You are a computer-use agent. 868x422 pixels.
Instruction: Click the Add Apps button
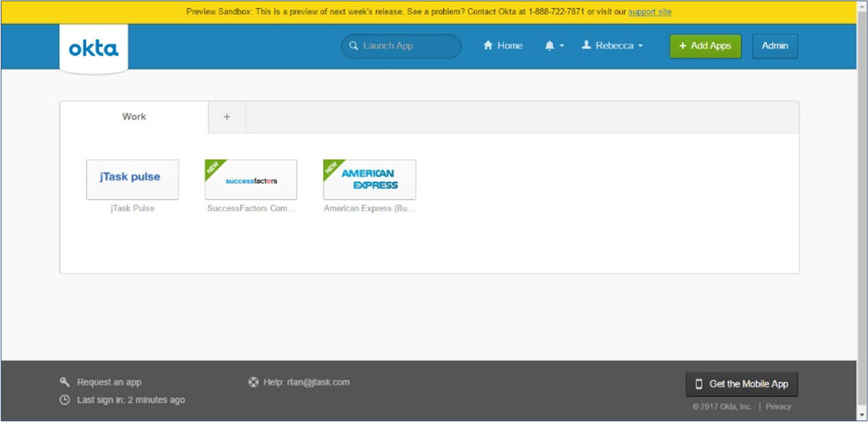pyautogui.click(x=705, y=46)
